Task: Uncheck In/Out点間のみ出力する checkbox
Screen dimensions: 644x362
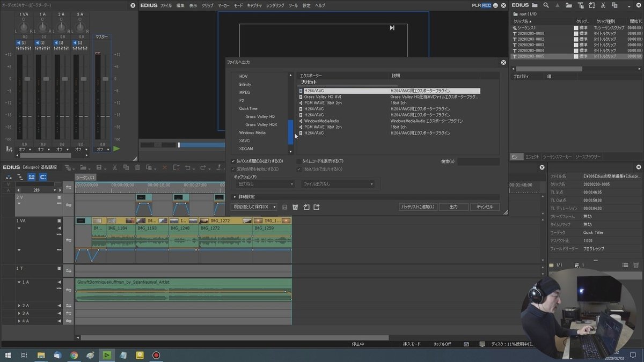Action: coord(233,161)
